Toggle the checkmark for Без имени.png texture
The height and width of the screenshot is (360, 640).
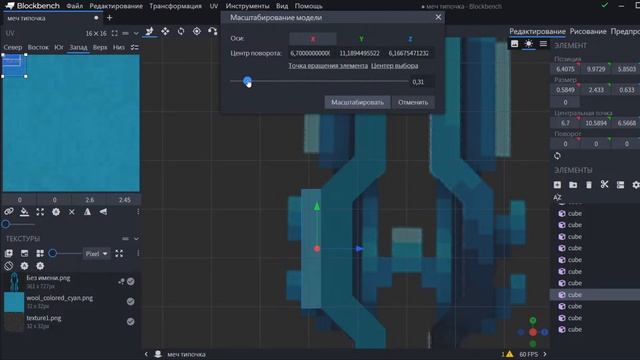(131, 282)
